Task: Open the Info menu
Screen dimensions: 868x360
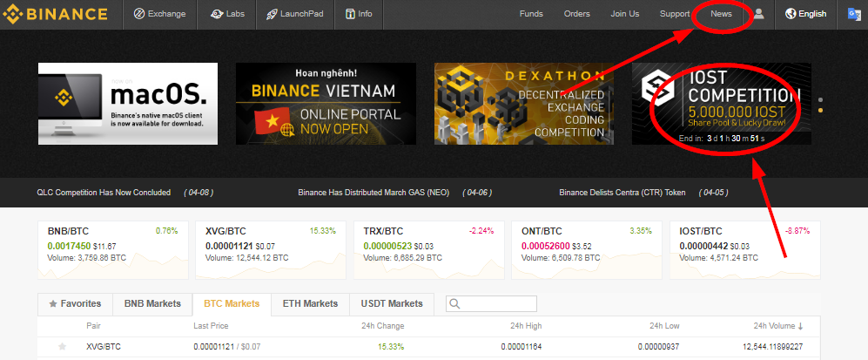Action: (359, 14)
